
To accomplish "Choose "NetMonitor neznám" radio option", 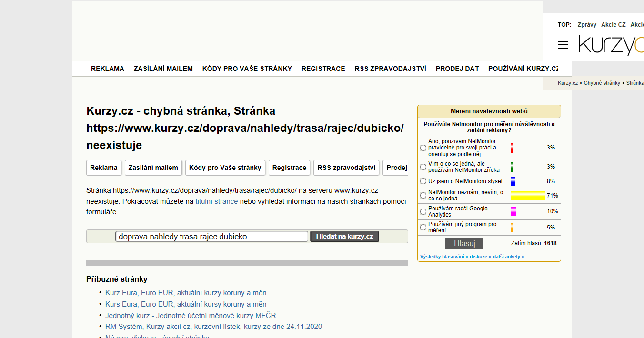I will coord(423,196).
